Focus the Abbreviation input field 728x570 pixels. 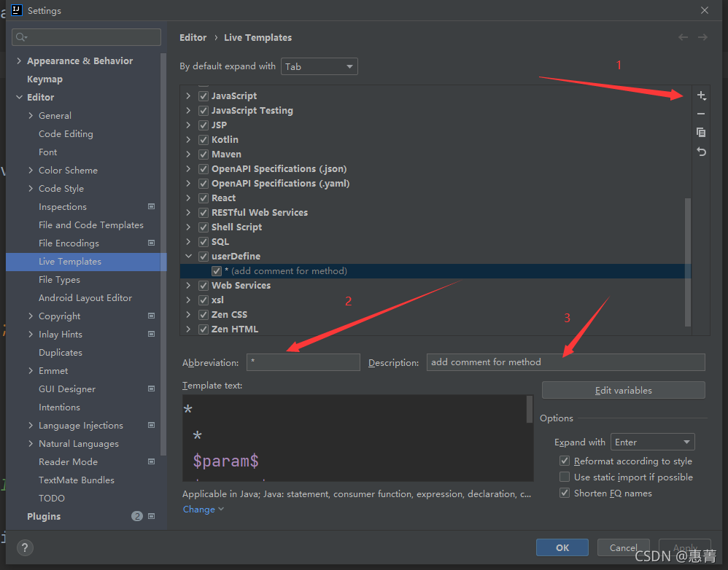(x=303, y=362)
